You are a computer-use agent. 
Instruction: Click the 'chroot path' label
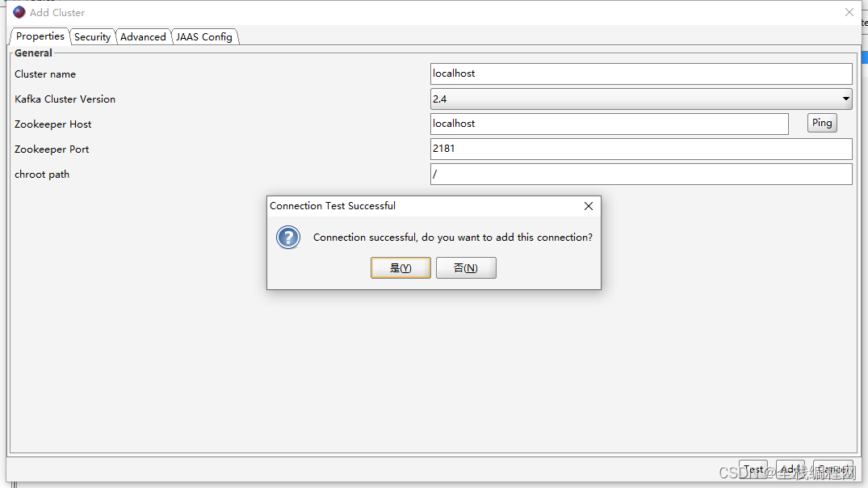pos(41,175)
